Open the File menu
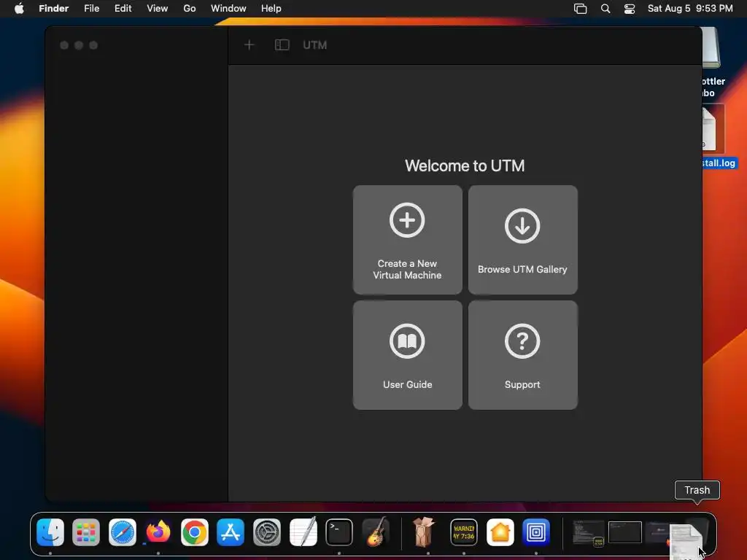This screenshot has height=560, width=747. (91, 8)
